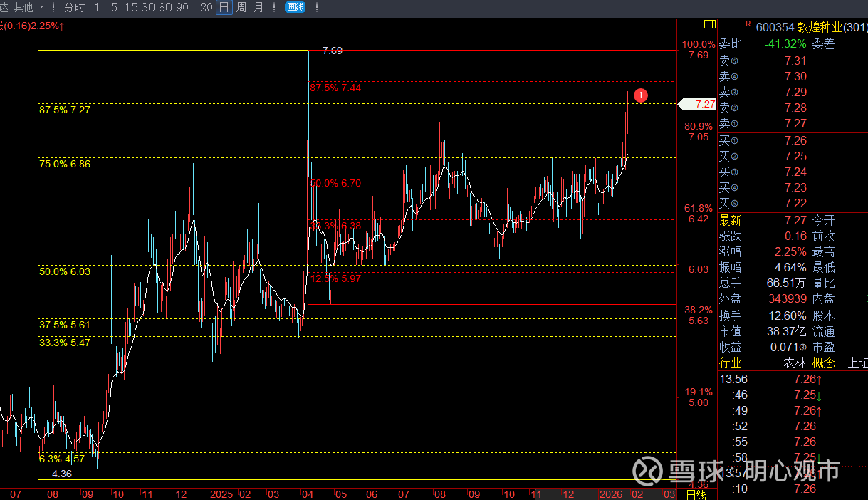The height and width of the screenshot is (500, 868).
Task: Click the 买⑤ bid row 7.22
Action: pyautogui.click(x=793, y=204)
